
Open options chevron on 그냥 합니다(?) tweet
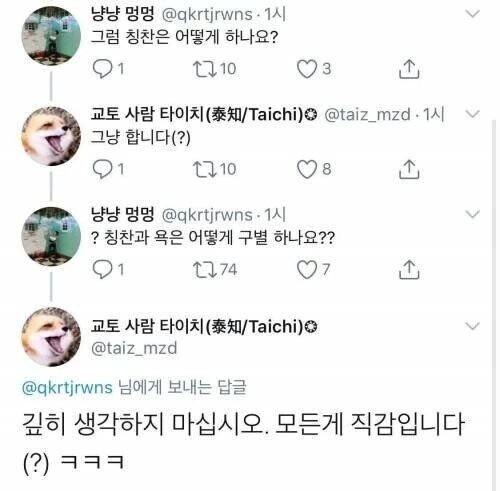pos(472,114)
